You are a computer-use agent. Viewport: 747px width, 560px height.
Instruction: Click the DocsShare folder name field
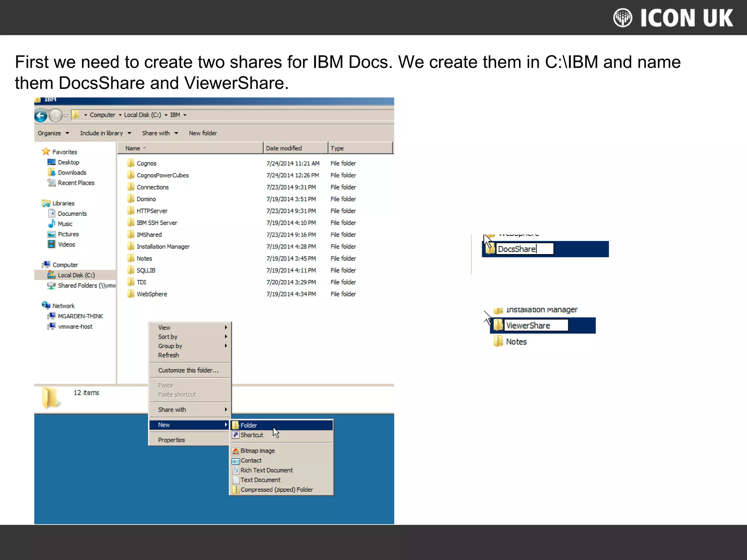(524, 249)
